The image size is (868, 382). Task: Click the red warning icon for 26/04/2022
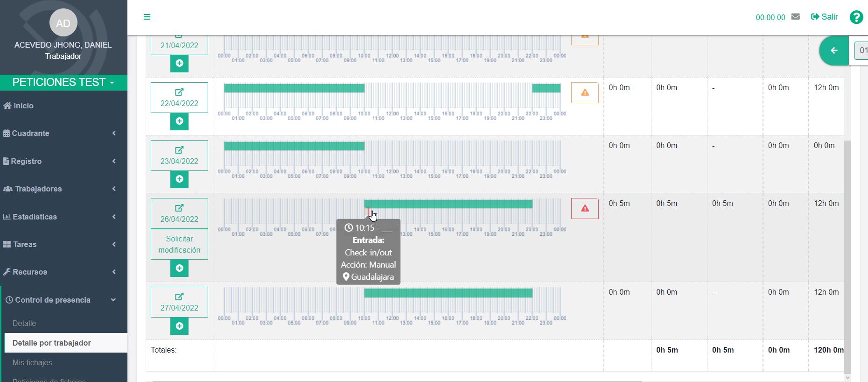click(585, 208)
